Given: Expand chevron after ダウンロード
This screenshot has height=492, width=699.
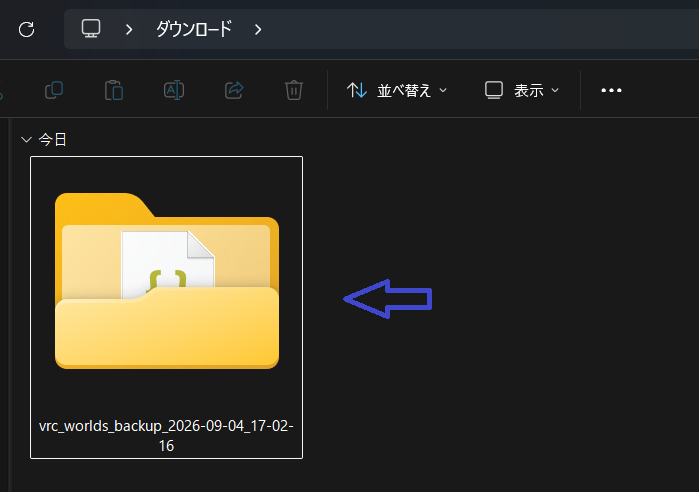Looking at the screenshot, I should [258, 29].
